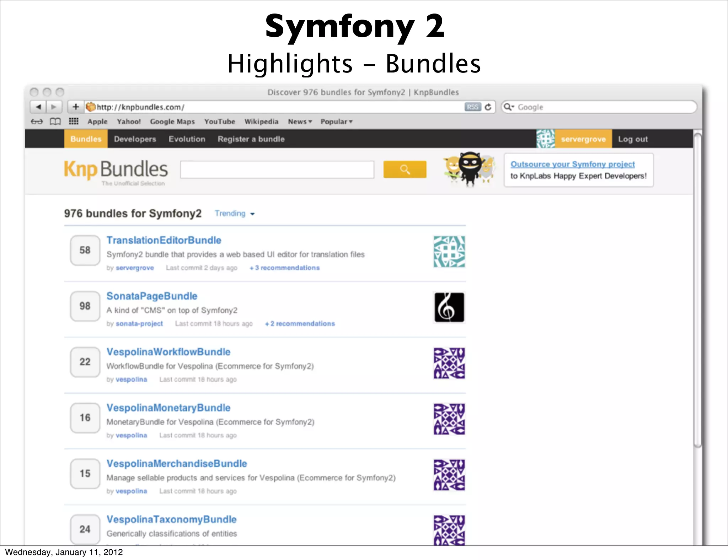
Task: Focus the Google search field
Action: point(599,107)
